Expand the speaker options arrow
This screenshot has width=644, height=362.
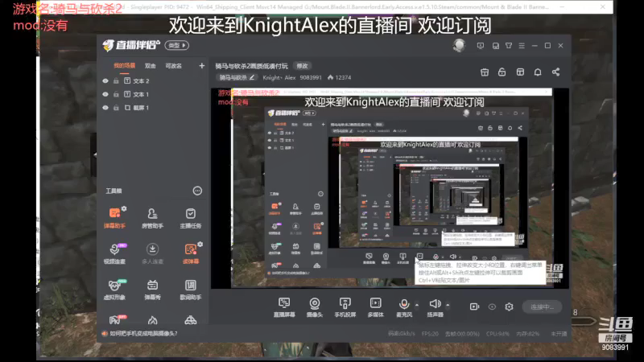[x=448, y=305]
